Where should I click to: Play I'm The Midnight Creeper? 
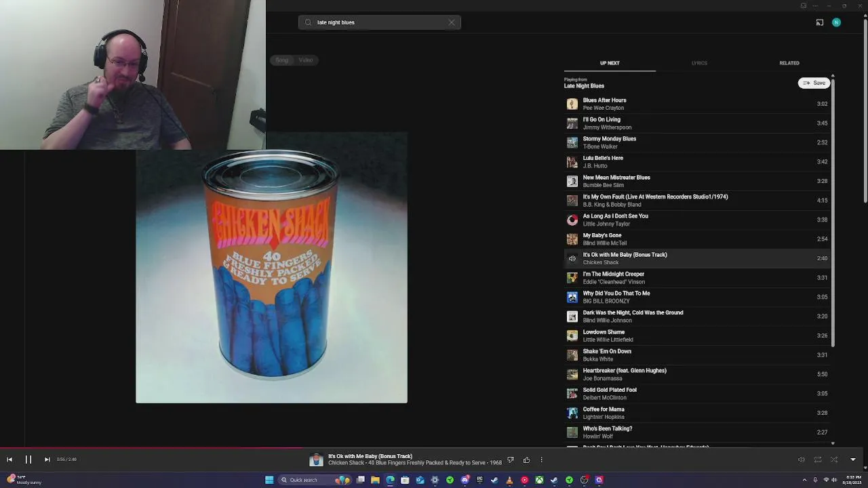point(697,278)
